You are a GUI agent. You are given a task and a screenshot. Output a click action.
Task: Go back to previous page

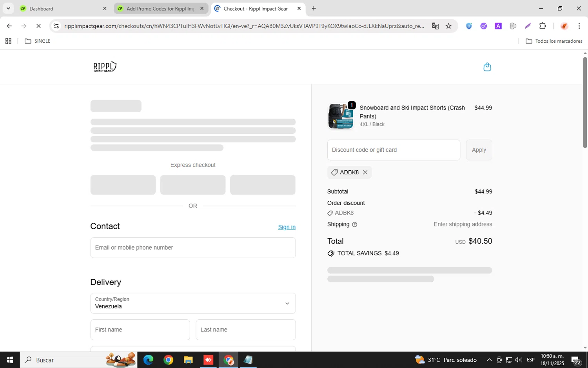click(9, 26)
